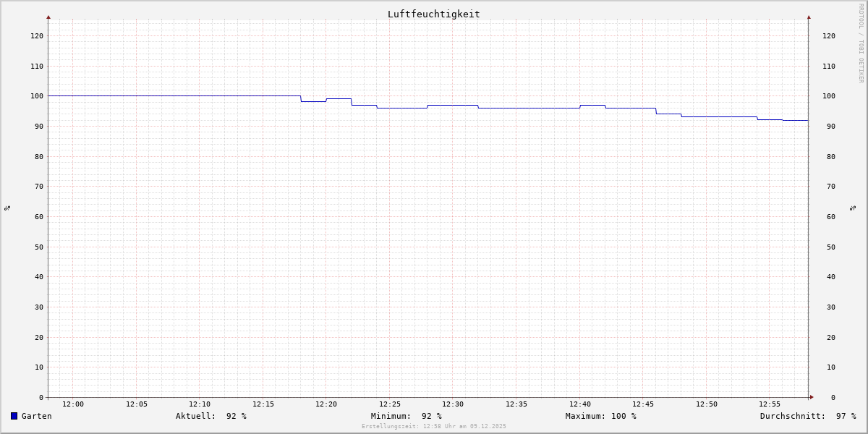The height and width of the screenshot is (434, 868).
Task: Click the blue humidity line at 100 percent
Action: point(174,95)
